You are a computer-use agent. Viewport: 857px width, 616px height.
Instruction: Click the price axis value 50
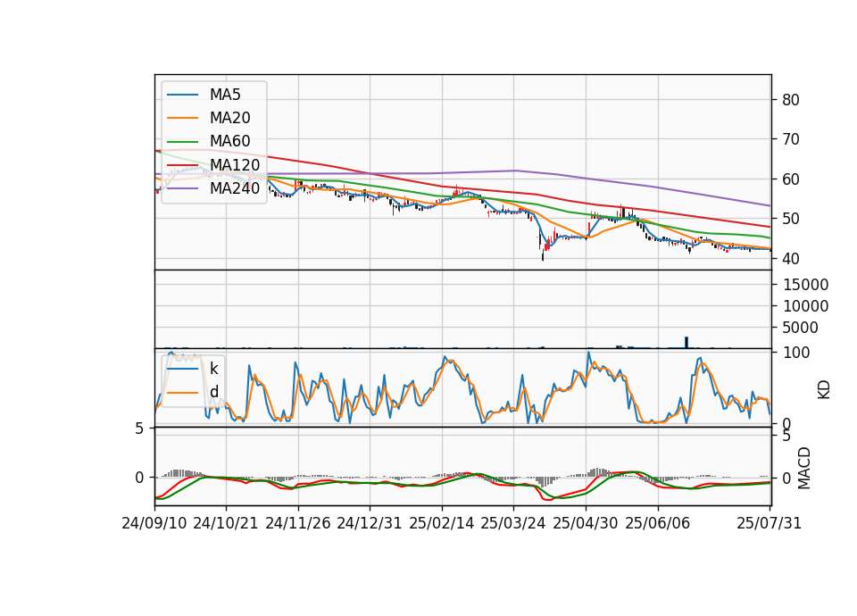(x=790, y=219)
